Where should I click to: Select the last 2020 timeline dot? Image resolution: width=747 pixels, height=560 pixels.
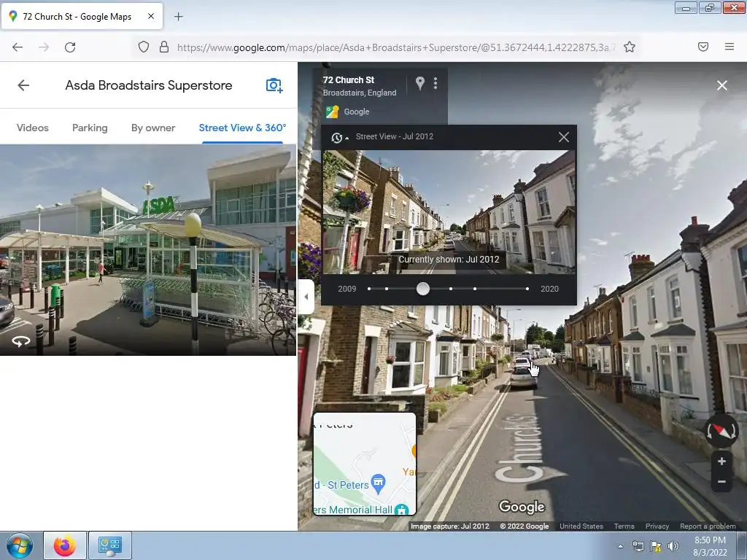click(x=527, y=289)
